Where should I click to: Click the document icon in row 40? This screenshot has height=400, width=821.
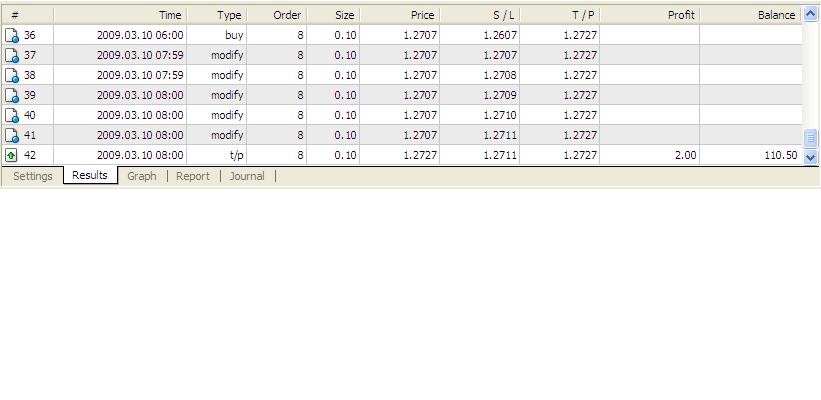[12, 115]
